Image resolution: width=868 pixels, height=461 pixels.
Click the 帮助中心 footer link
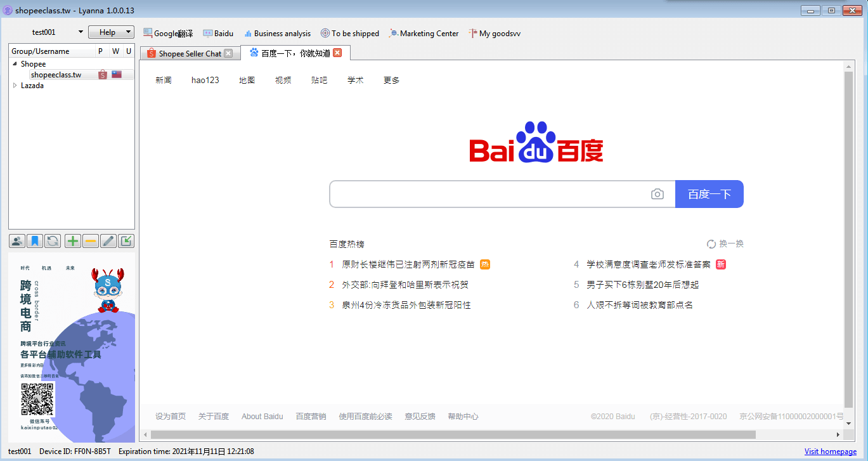click(463, 417)
